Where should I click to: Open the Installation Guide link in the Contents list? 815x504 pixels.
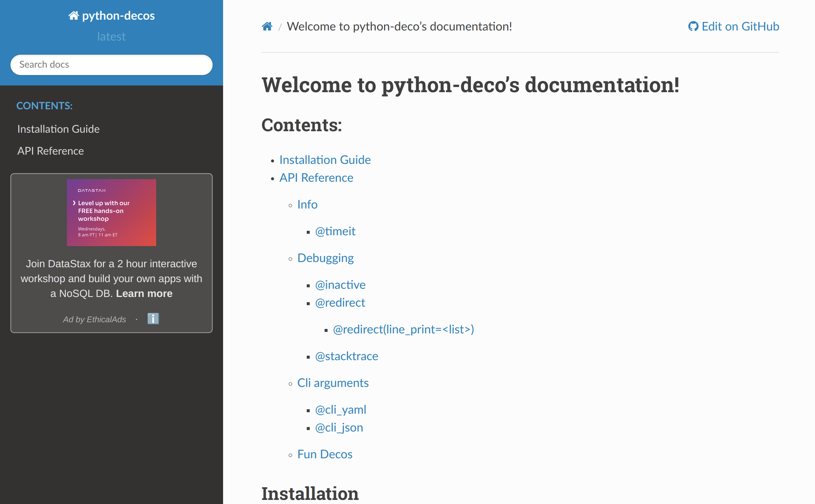pos(325,160)
